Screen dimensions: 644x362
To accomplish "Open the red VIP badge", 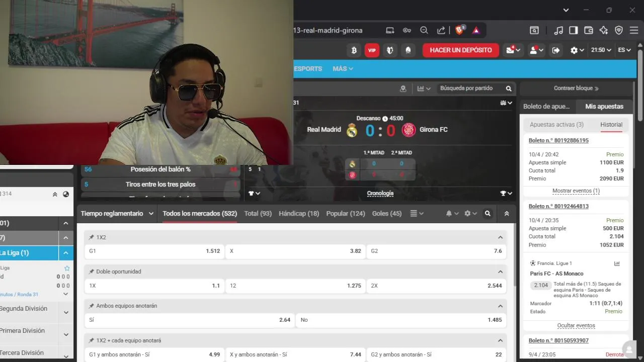I will click(372, 50).
